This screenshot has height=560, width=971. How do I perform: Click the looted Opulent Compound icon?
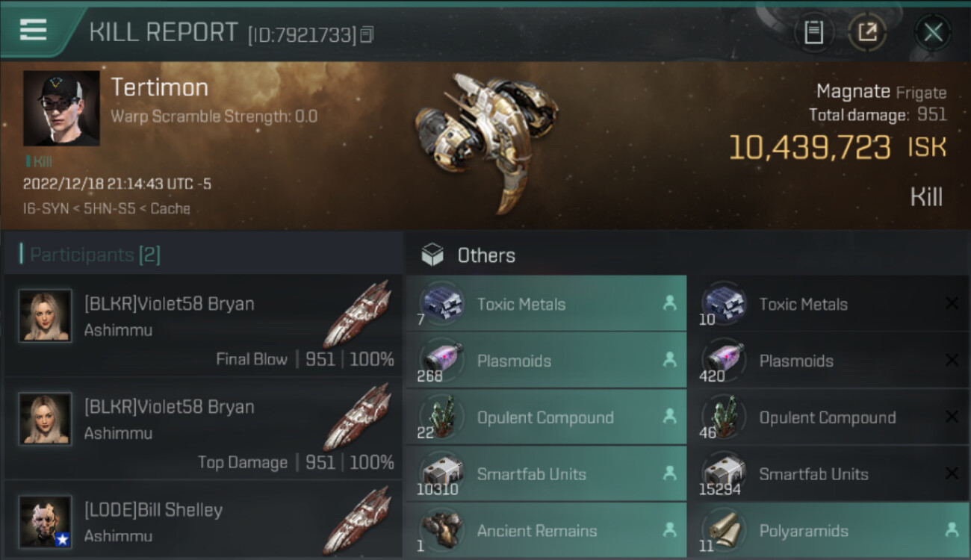[441, 417]
